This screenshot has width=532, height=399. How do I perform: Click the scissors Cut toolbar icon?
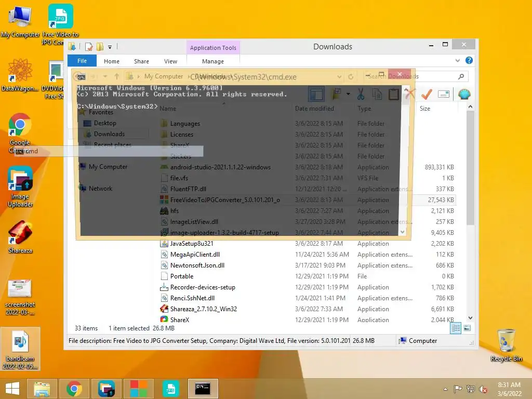(x=361, y=94)
